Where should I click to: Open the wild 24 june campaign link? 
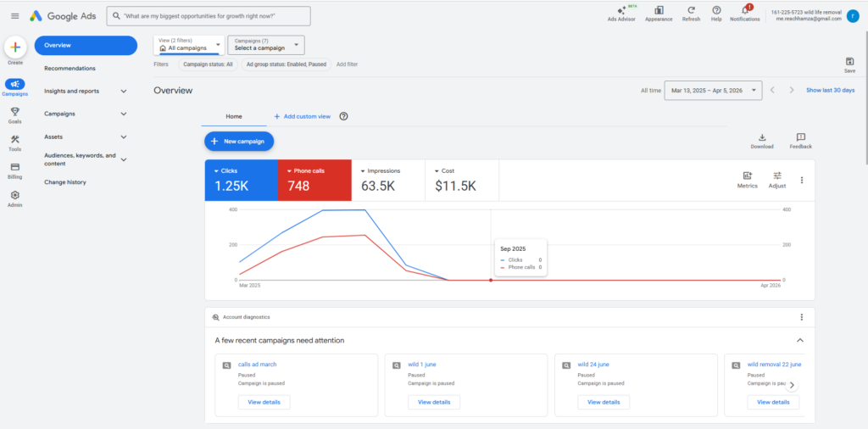[593, 365]
